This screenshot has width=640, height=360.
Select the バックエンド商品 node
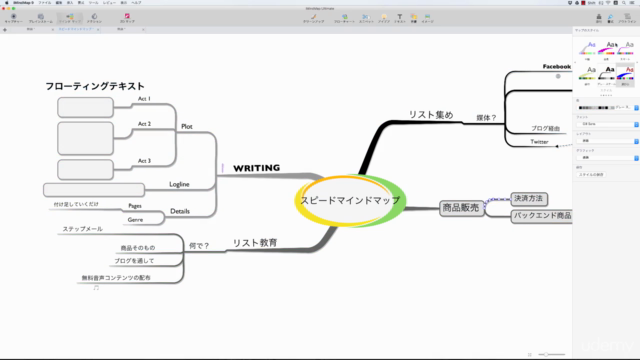pyautogui.click(x=542, y=216)
